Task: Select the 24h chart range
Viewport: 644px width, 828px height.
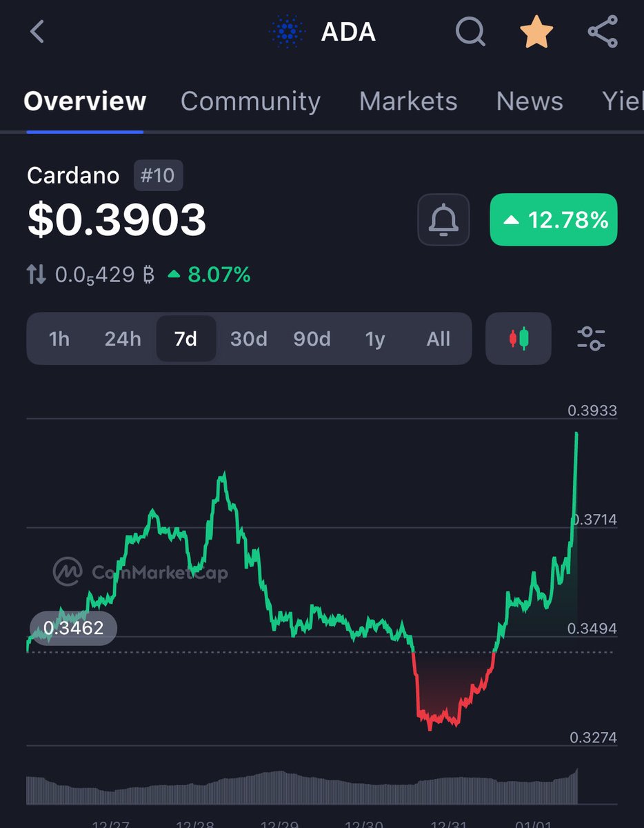Action: tap(123, 339)
